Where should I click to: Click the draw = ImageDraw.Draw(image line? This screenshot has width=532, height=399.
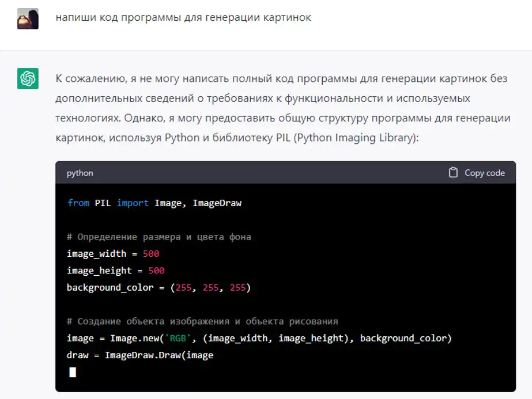click(x=140, y=355)
